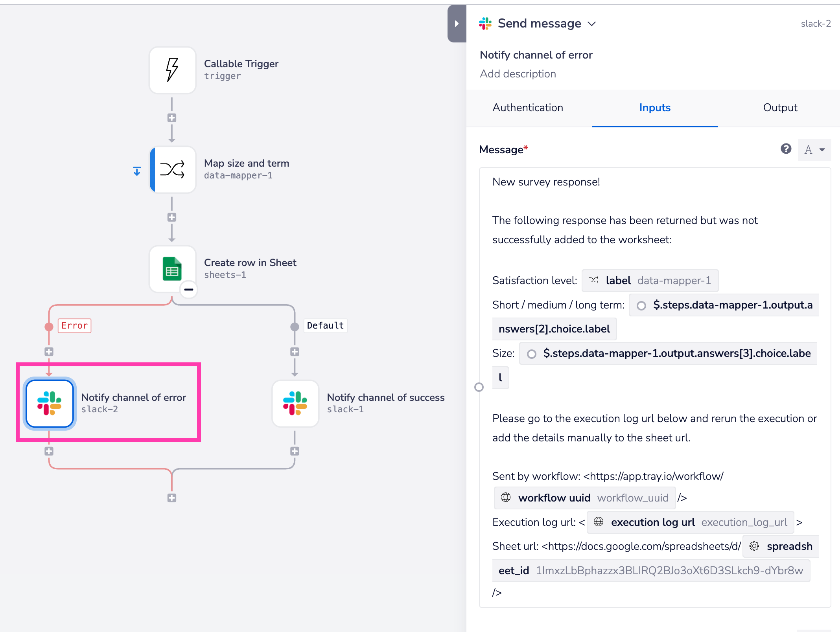Image resolution: width=840 pixels, height=632 pixels.
Task: Click the Default branch label
Action: point(325,326)
